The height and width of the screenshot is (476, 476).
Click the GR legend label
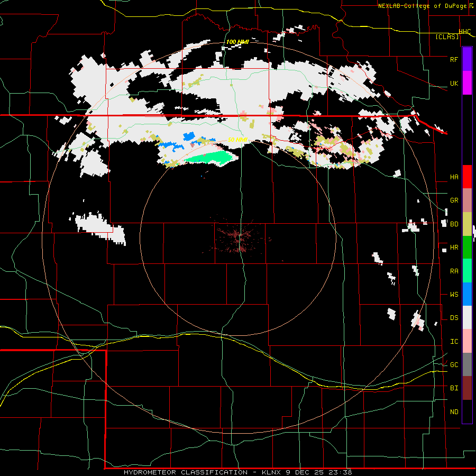[x=454, y=200]
